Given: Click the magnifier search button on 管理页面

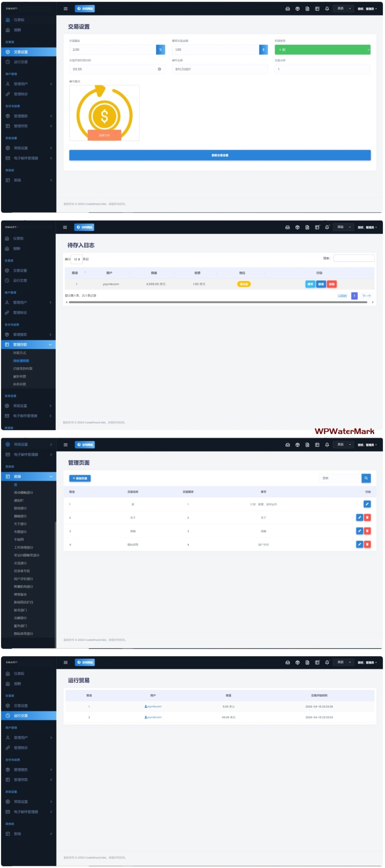Looking at the screenshot, I should 366,478.
